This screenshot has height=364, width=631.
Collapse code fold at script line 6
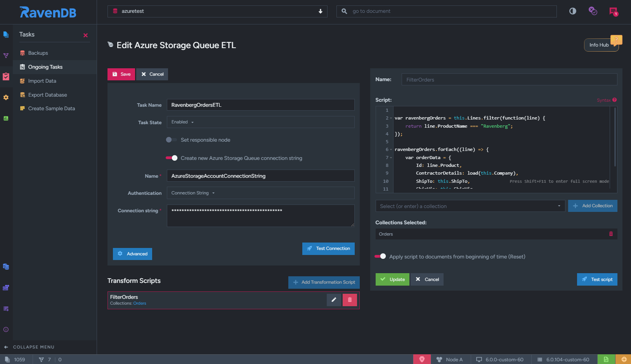pyautogui.click(x=391, y=150)
